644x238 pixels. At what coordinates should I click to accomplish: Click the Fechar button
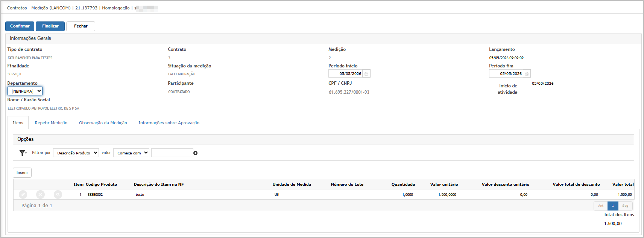pyautogui.click(x=80, y=26)
